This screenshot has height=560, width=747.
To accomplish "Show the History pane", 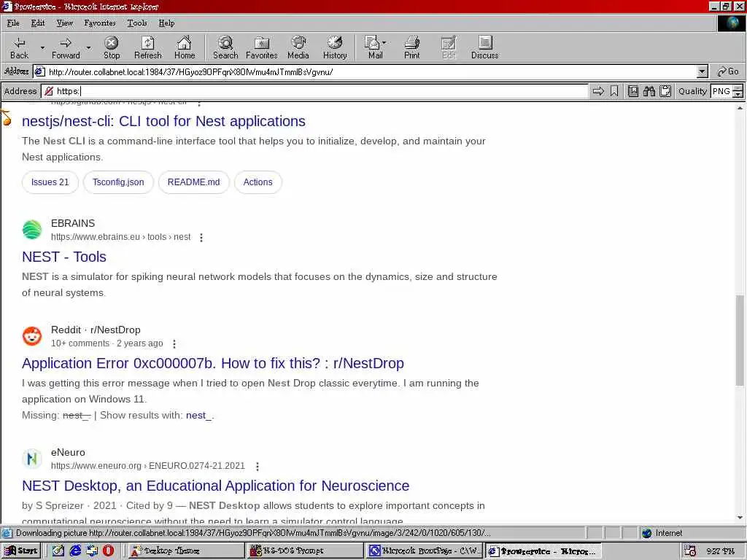I will click(x=335, y=47).
